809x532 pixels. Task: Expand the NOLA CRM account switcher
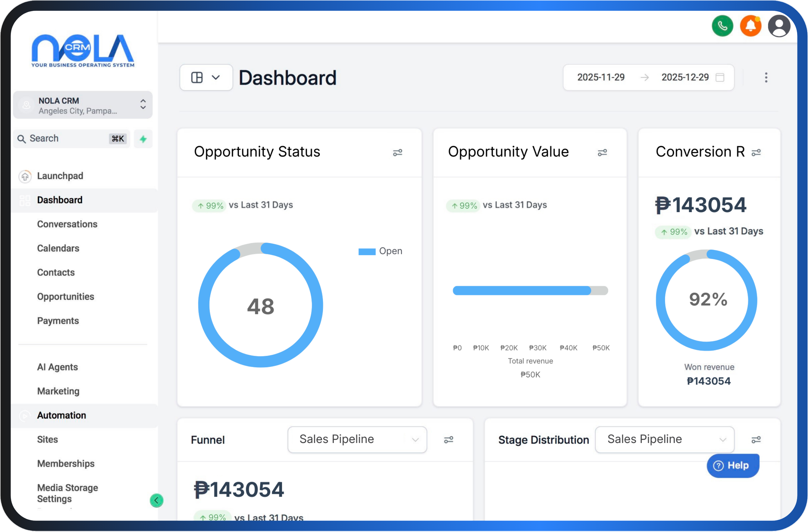point(82,105)
